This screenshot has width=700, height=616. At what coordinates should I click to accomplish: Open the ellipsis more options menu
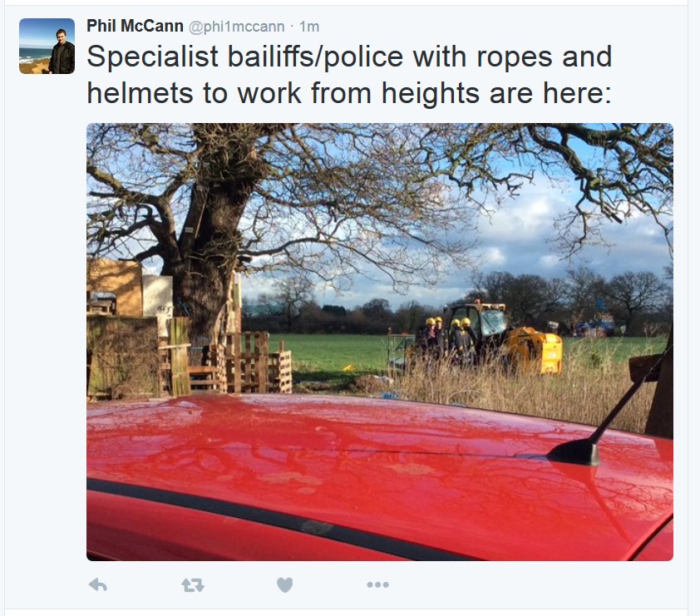point(377,584)
